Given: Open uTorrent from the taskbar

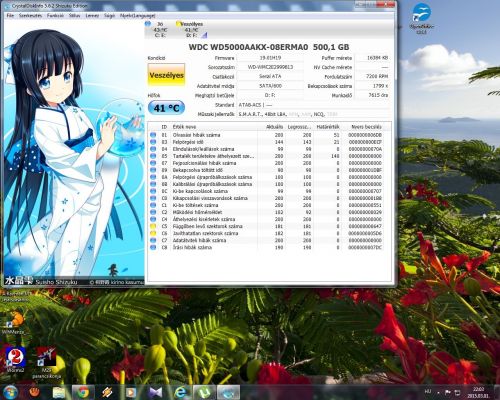Looking at the screenshot, I should click(204, 392).
